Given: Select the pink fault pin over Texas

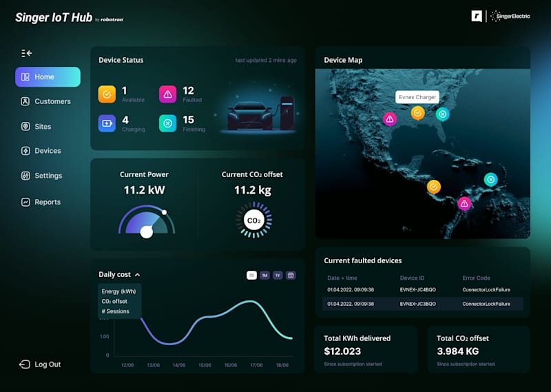Looking at the screenshot, I should (x=390, y=120).
